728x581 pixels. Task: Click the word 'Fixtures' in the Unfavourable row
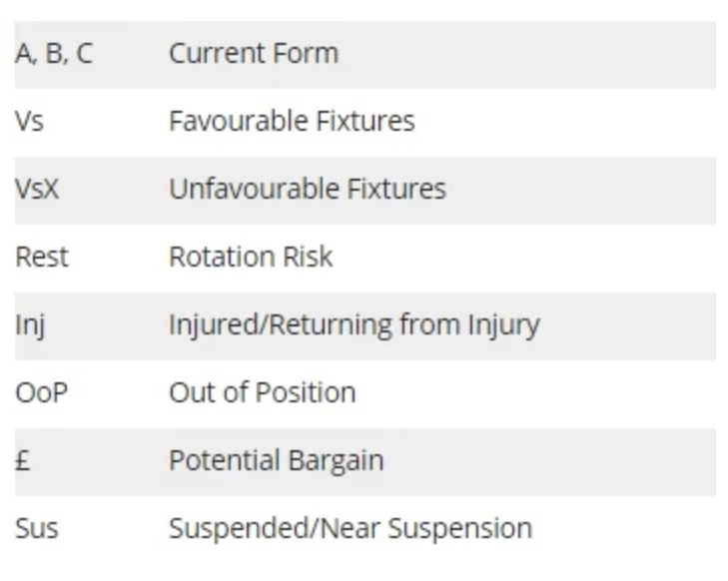pyautogui.click(x=396, y=189)
